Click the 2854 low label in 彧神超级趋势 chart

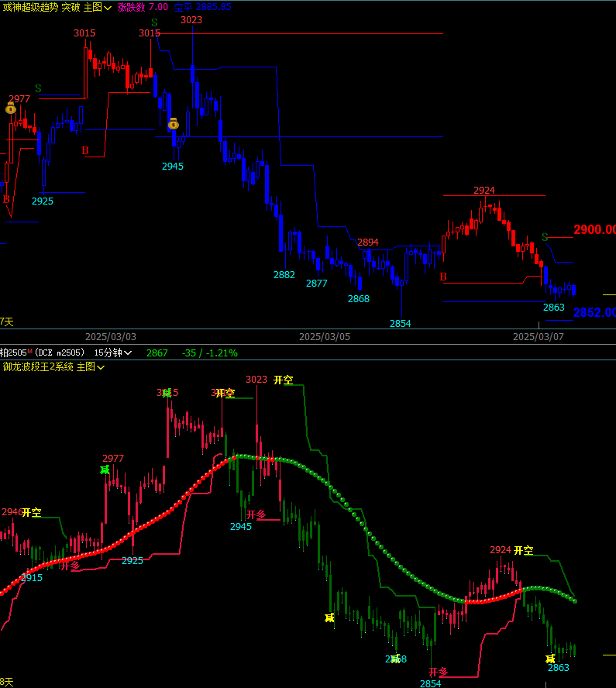(x=401, y=323)
